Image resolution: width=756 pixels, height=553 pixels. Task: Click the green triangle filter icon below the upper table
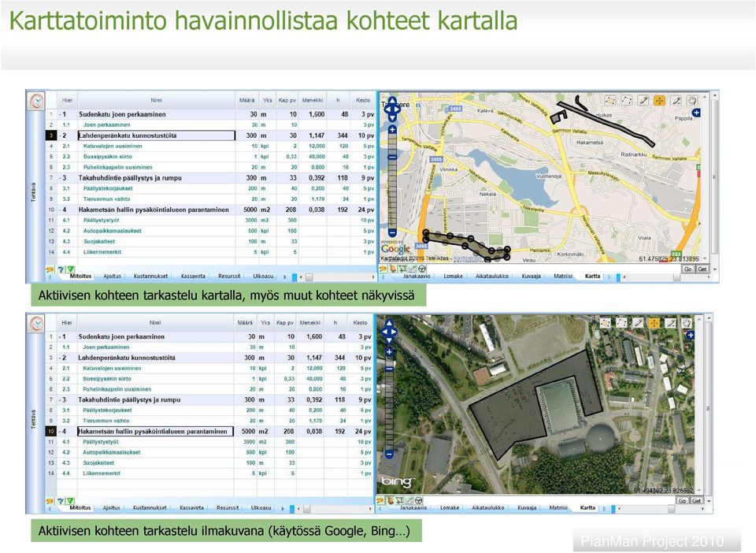tap(70, 269)
